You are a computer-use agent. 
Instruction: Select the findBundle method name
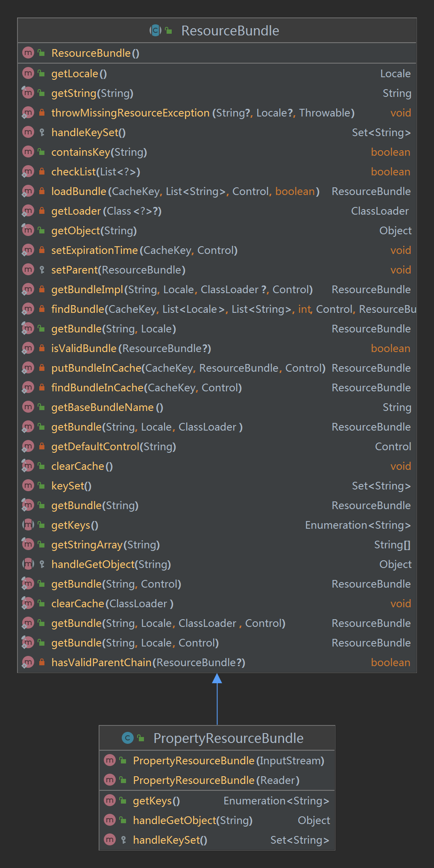tap(78, 309)
